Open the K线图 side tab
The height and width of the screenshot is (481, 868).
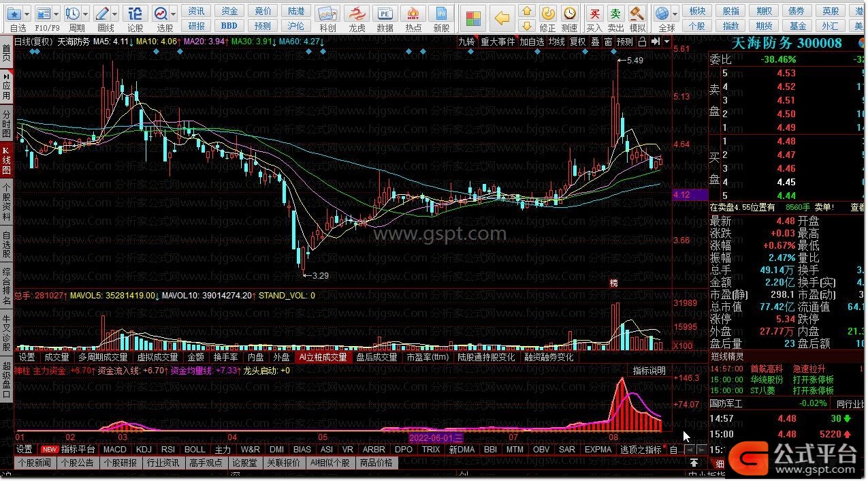(6, 161)
